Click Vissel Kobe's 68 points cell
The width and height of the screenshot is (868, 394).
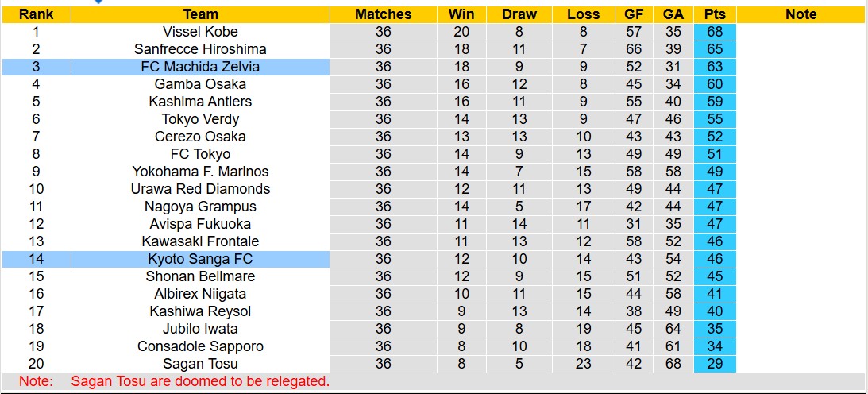[715, 32]
